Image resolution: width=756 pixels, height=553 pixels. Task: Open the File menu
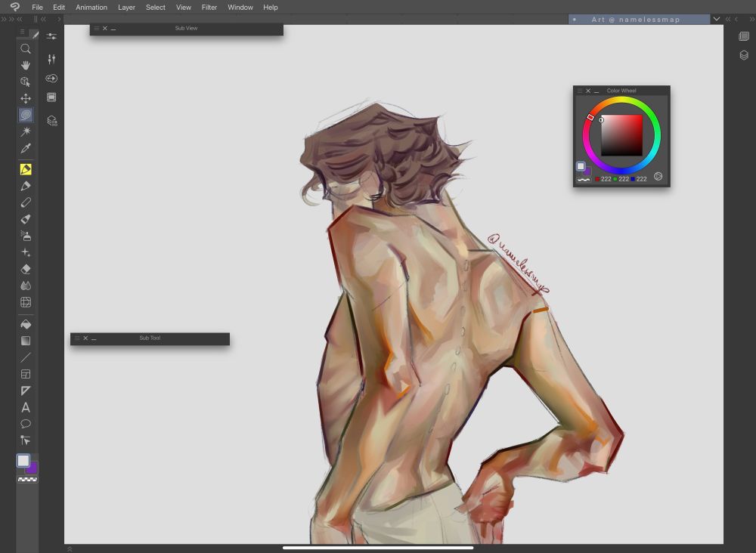(x=37, y=8)
